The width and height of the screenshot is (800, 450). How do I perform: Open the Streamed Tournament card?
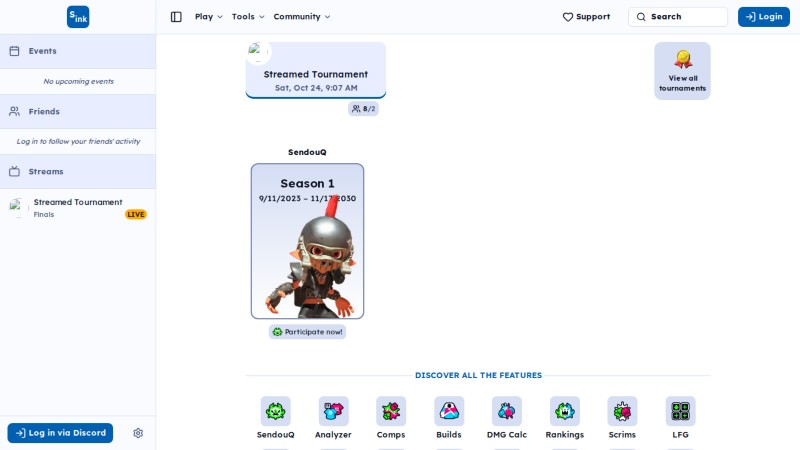(x=316, y=70)
